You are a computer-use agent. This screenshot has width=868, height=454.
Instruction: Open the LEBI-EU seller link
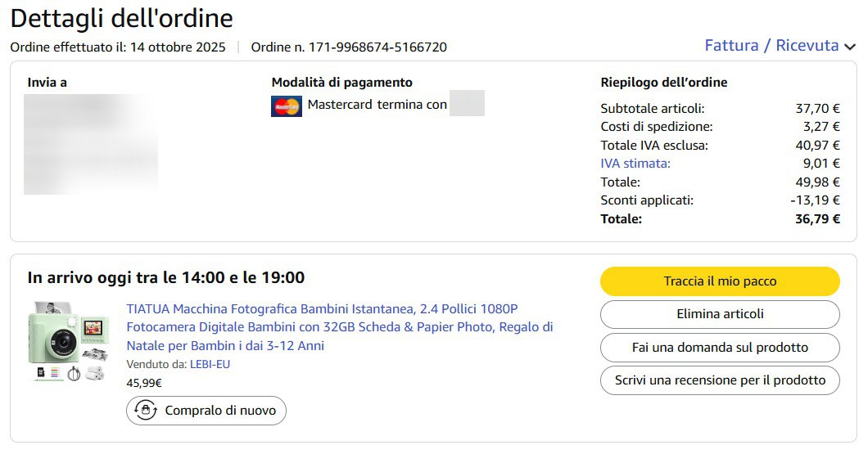pyautogui.click(x=210, y=364)
